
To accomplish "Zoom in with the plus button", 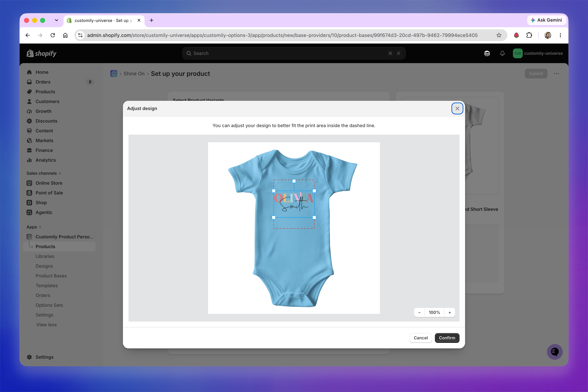I will click(450, 312).
